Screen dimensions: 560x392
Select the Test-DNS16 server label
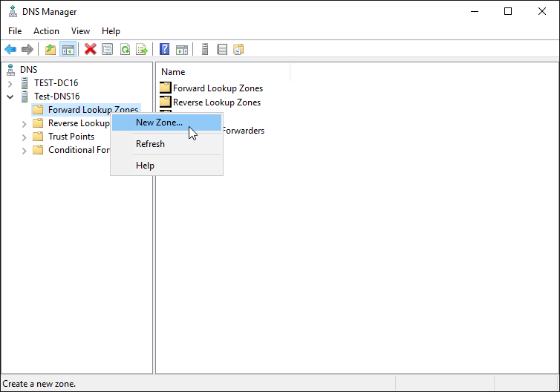click(x=56, y=97)
